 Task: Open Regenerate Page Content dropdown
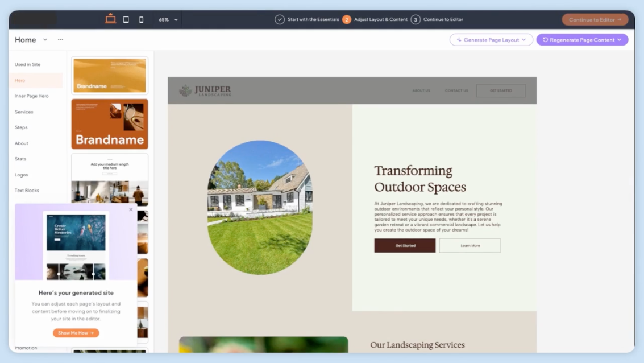[x=582, y=40]
